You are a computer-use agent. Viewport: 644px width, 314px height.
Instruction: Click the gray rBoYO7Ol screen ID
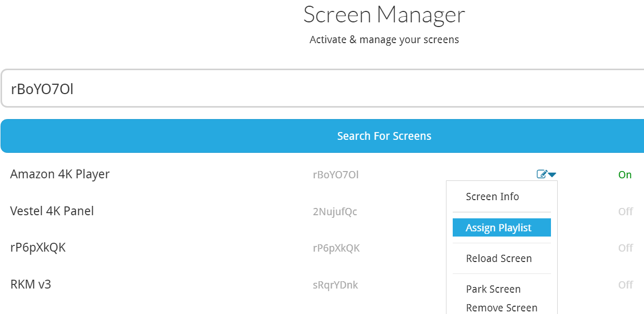[x=335, y=175]
